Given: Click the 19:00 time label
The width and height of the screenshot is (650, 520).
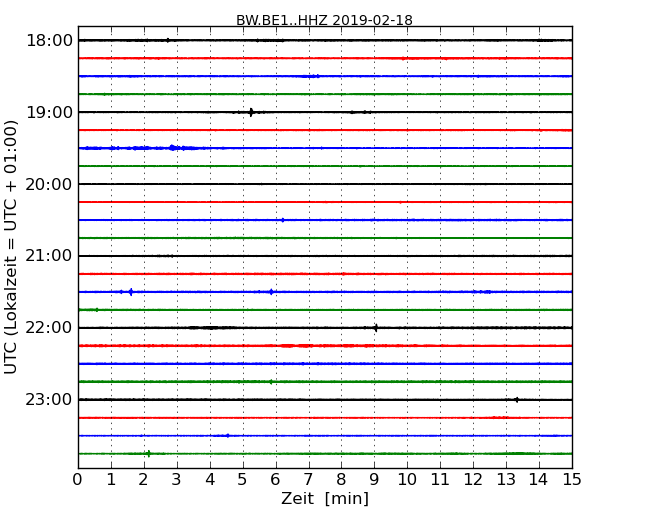Looking at the screenshot, I should tap(49, 112).
